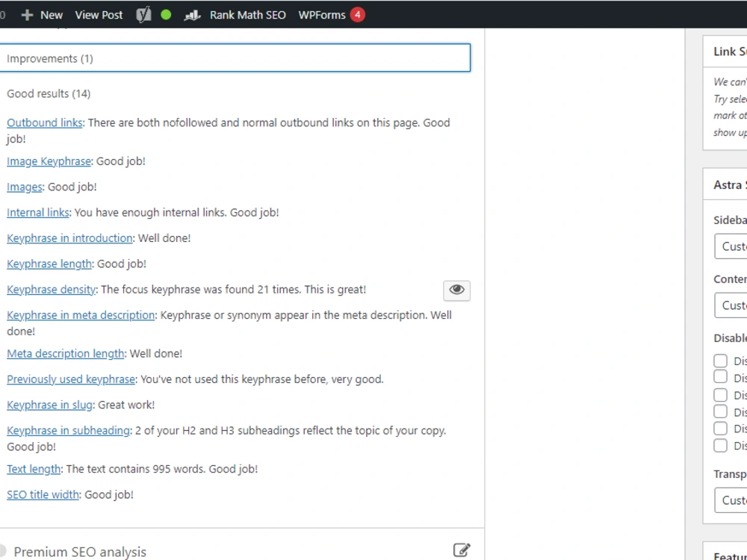Open the Internal links assessment link
This screenshot has height=560, width=747.
point(37,212)
